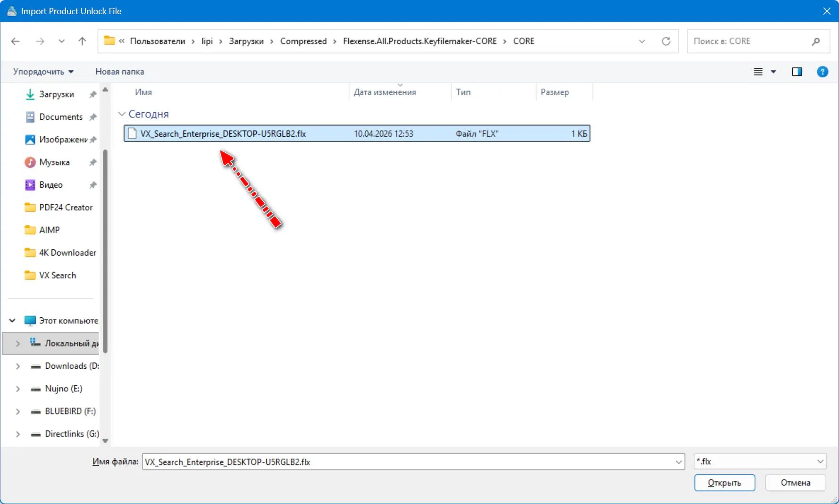Expand the Downloads (D:) drive node

[17, 366]
